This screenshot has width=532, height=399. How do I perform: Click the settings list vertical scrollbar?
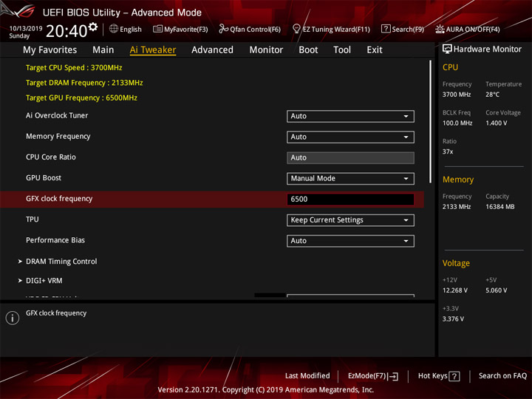click(x=431, y=121)
